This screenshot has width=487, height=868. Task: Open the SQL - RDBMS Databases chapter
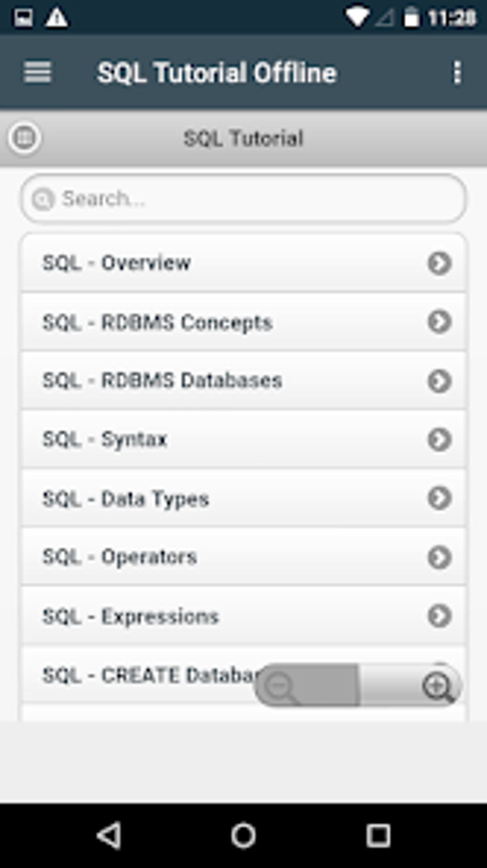(x=162, y=381)
